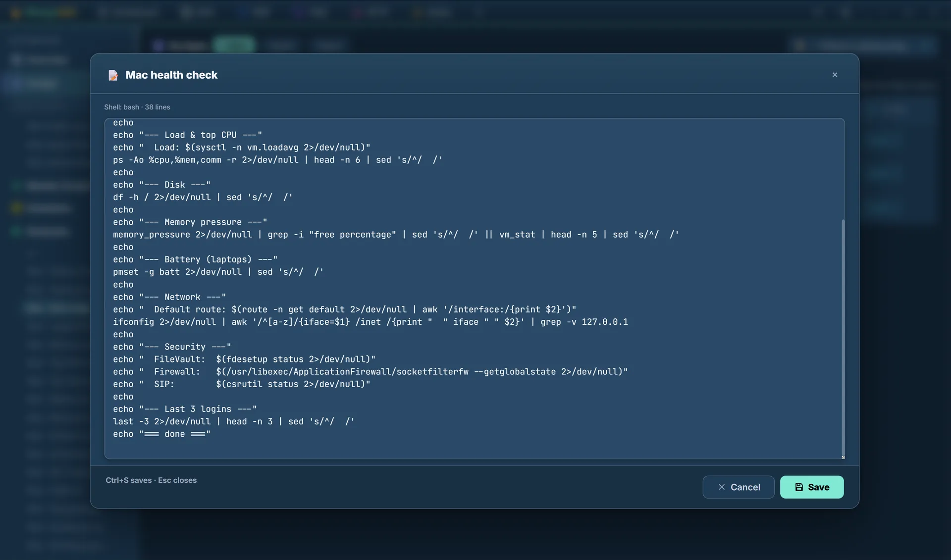Click the 'Ctrl+S saves · Esc closes' hint
The height and width of the screenshot is (560, 951).
click(x=151, y=480)
